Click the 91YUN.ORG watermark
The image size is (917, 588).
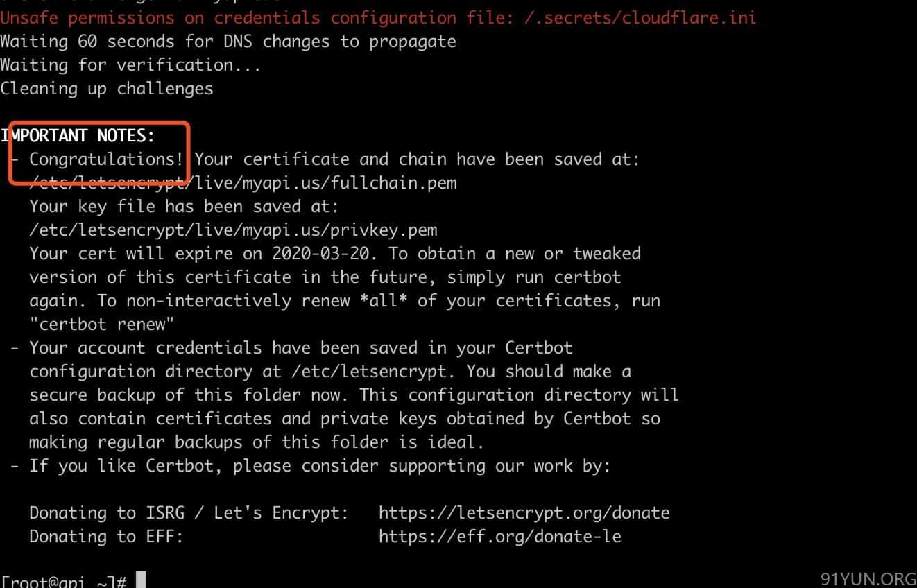[868, 579]
